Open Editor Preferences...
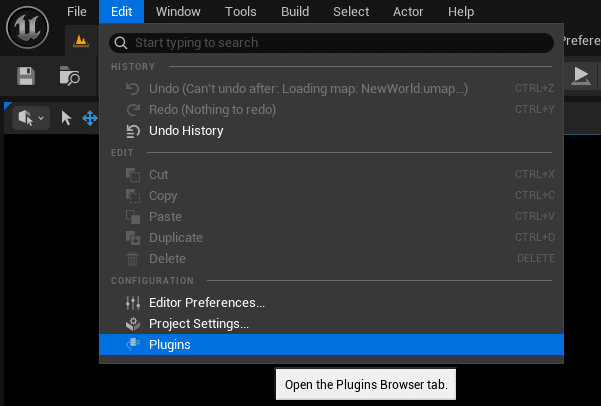Viewport: 601px width, 406px height. click(x=331, y=303)
